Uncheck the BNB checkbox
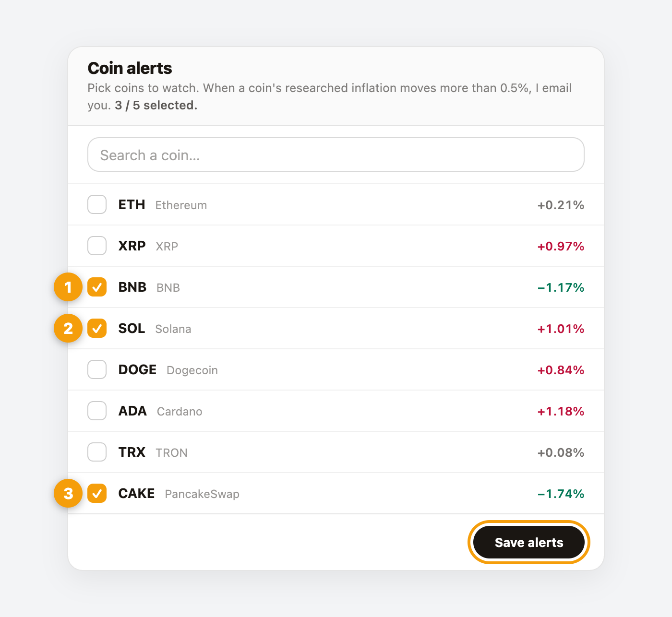The image size is (672, 617). pyautogui.click(x=97, y=287)
